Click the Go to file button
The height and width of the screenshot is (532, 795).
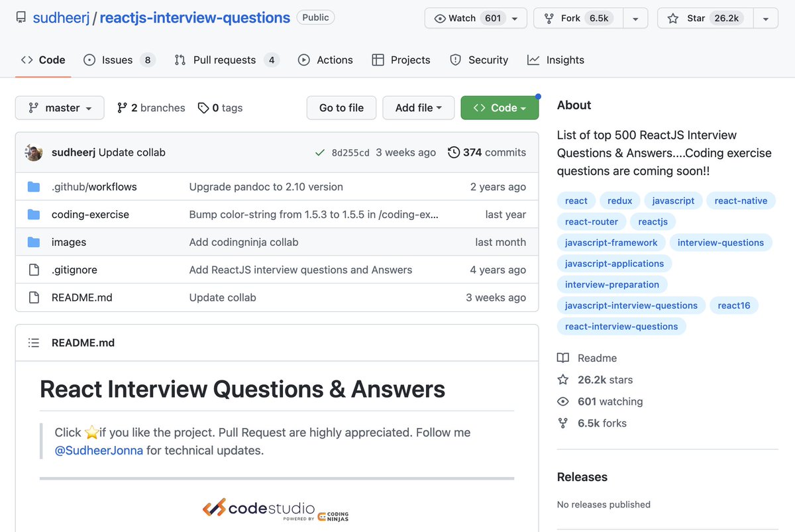coord(341,108)
